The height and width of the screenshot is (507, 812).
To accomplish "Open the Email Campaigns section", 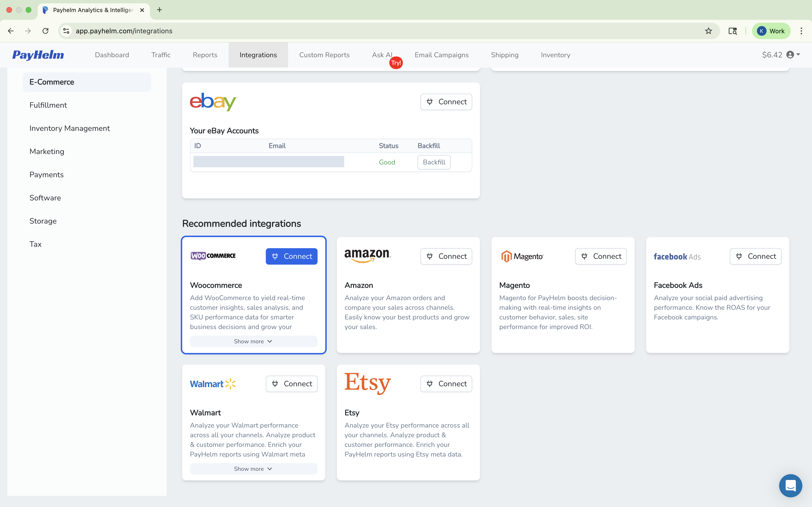I will pyautogui.click(x=441, y=55).
